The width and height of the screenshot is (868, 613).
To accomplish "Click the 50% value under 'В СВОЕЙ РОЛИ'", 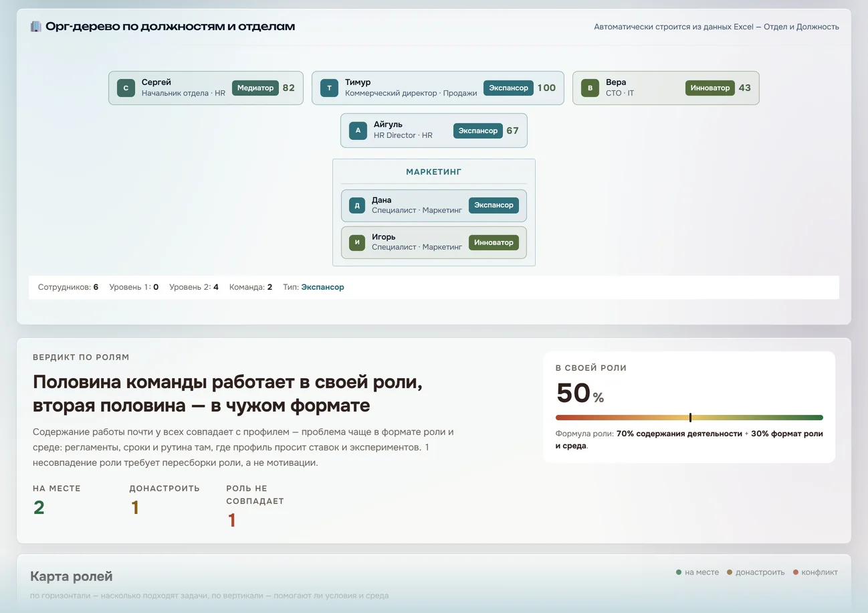I will tap(580, 393).
